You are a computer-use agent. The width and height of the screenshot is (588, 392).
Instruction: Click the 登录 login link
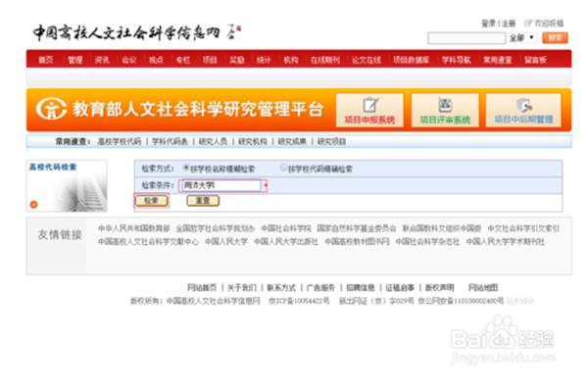tap(489, 24)
